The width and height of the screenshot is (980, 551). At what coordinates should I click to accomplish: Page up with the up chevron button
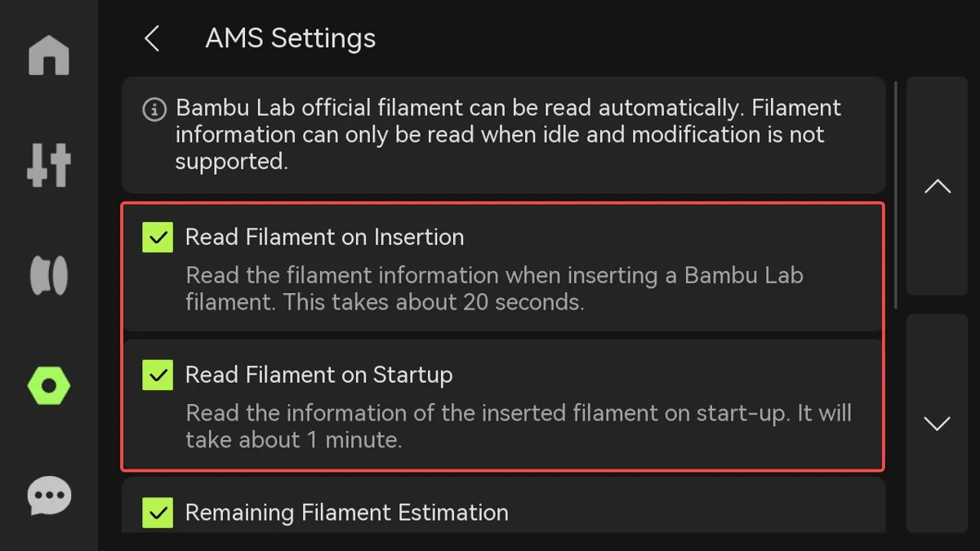pos(938,186)
